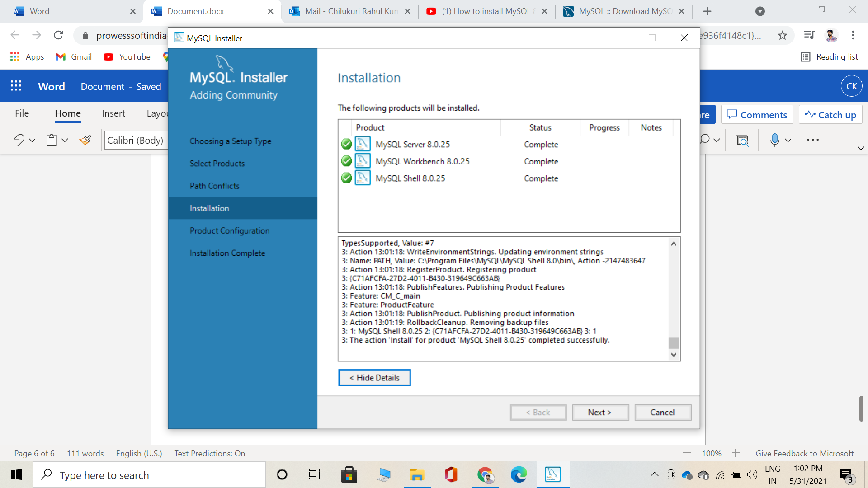This screenshot has height=488, width=868.
Task: Click the MySQL Shell 8.0.25 product icon
Action: (363, 178)
